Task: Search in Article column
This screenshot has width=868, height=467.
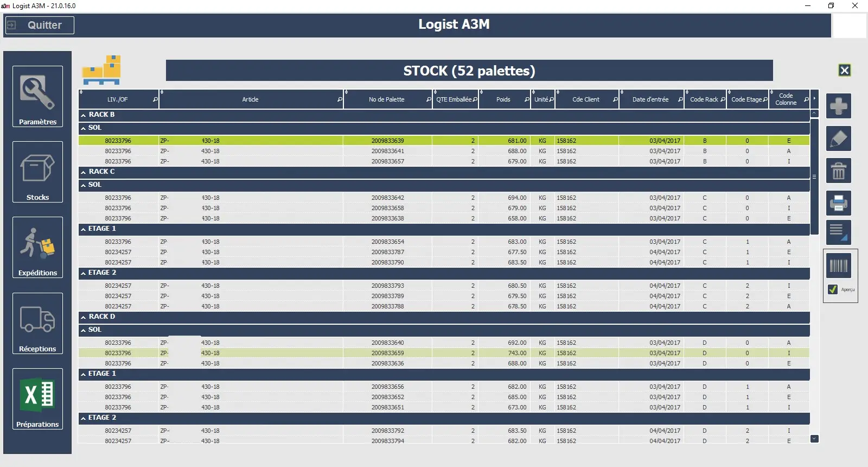Action: click(340, 100)
